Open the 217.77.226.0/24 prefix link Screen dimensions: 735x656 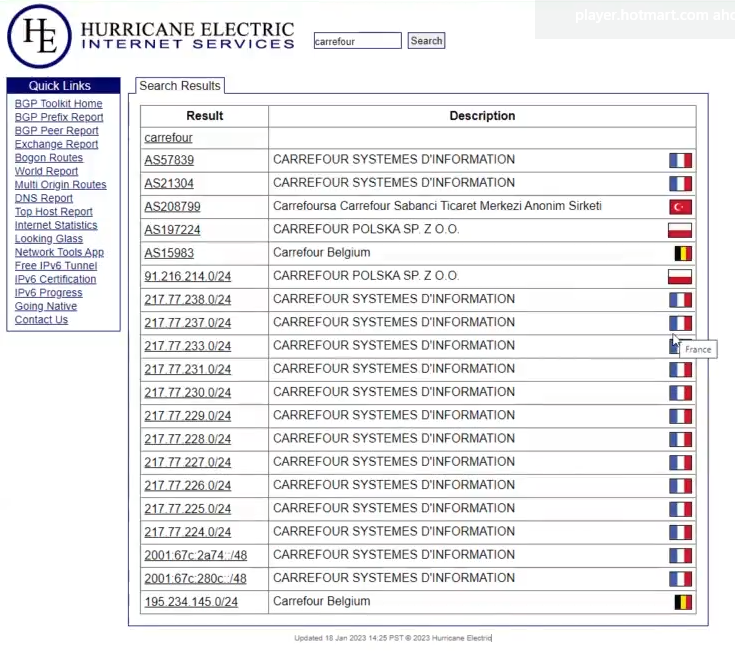[188, 486]
